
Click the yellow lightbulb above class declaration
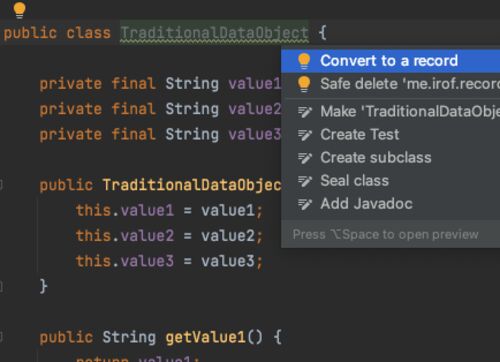(19, 10)
